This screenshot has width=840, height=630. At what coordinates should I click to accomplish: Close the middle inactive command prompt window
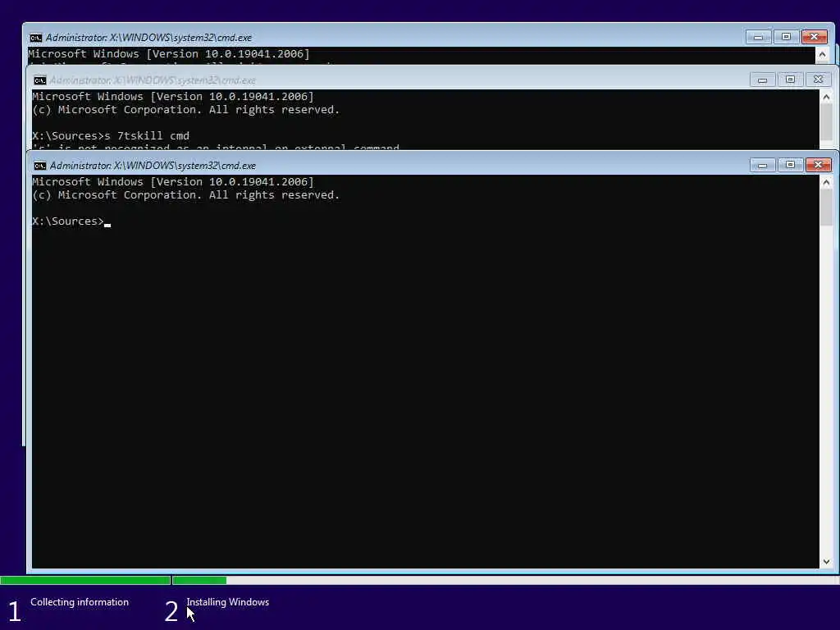click(818, 80)
